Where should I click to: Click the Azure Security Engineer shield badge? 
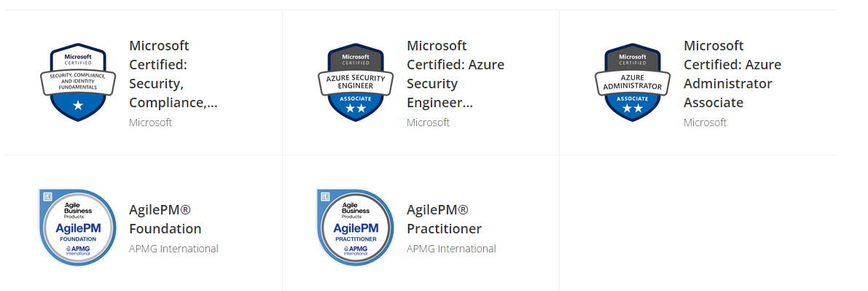click(x=356, y=82)
